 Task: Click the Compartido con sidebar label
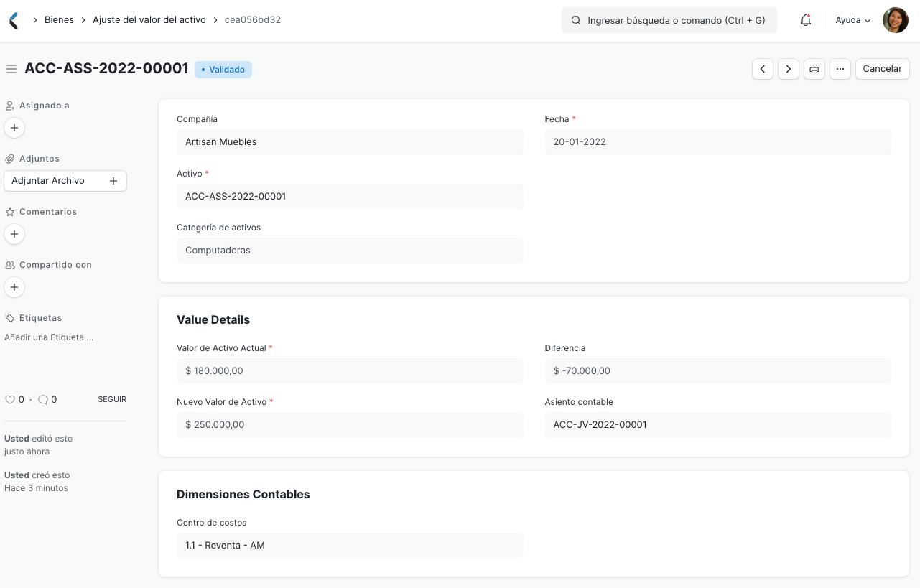(x=55, y=265)
